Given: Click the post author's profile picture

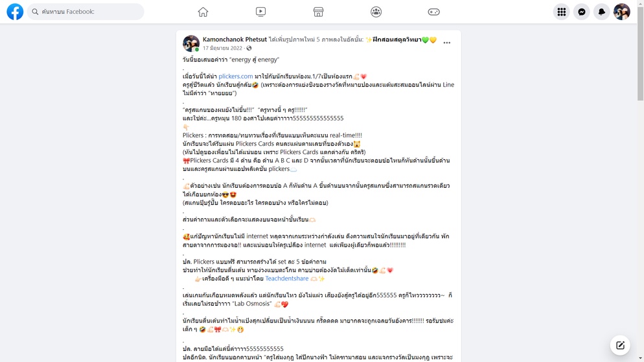Looking at the screenshot, I should 191,43.
